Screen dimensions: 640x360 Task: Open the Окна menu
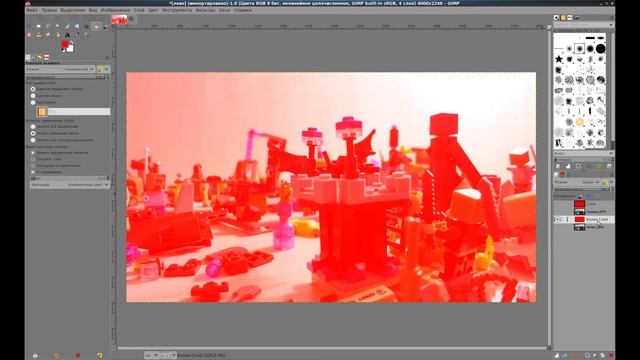(224, 10)
